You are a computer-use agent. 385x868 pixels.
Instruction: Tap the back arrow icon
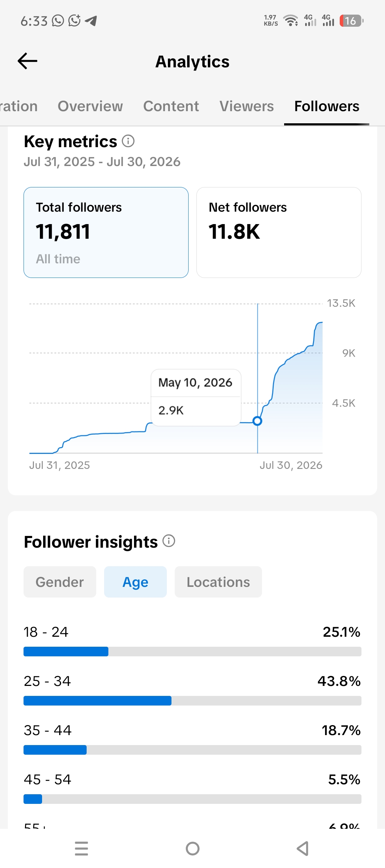coord(27,61)
